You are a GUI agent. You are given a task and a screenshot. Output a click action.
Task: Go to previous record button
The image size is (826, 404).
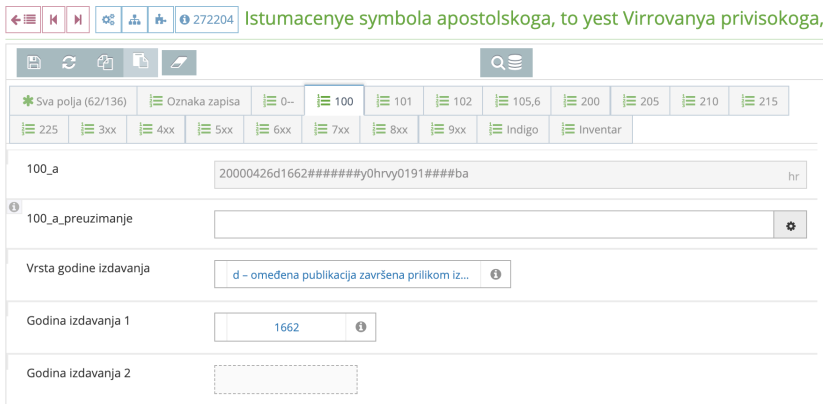coord(54,20)
